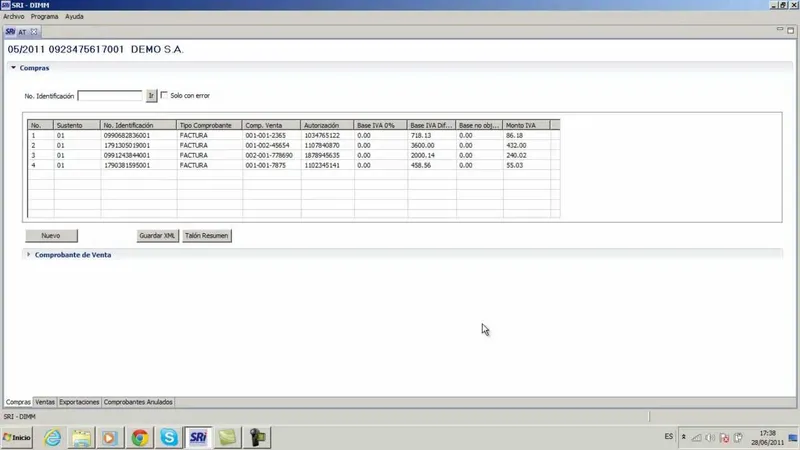Open the Archivo menu
This screenshot has width=800, height=450.
point(14,16)
